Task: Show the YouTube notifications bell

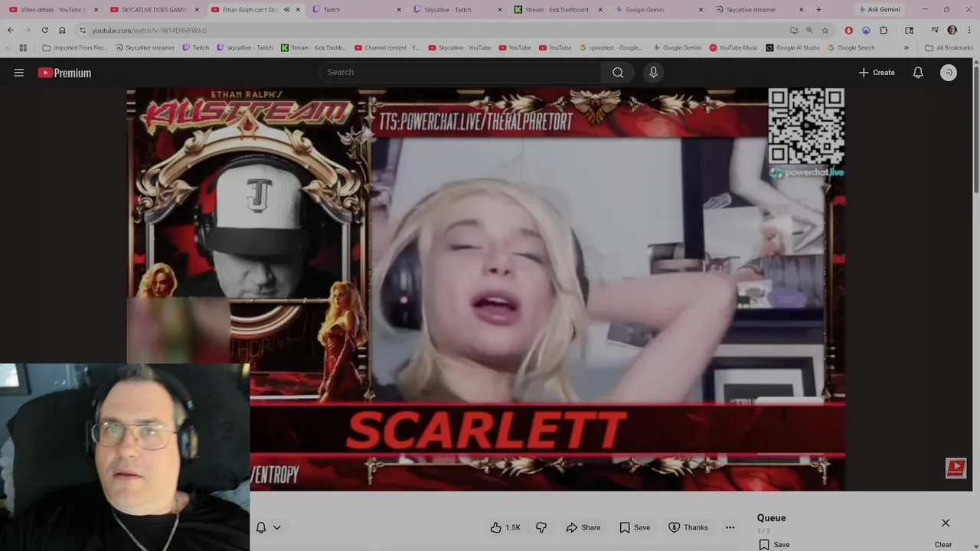Action: point(918,73)
